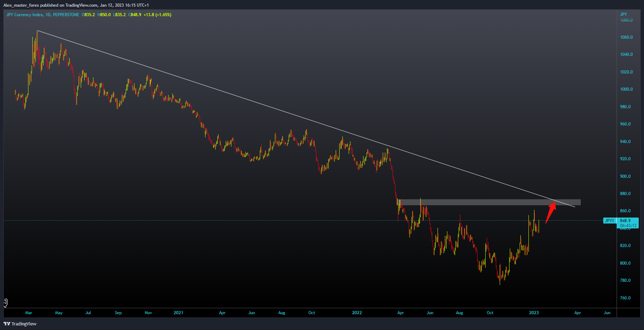Screen dimensions: 644x330
Task: Click the 880.0 price axis label
Action: pyautogui.click(x=625, y=194)
